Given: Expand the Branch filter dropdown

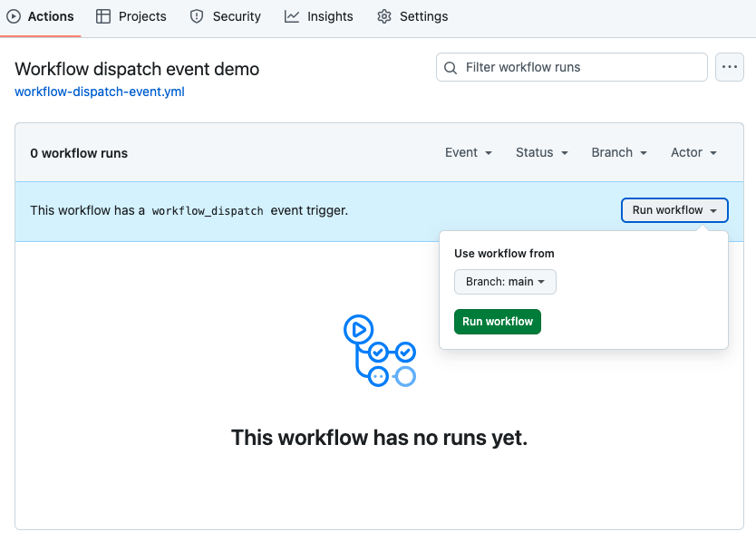Looking at the screenshot, I should pyautogui.click(x=619, y=152).
